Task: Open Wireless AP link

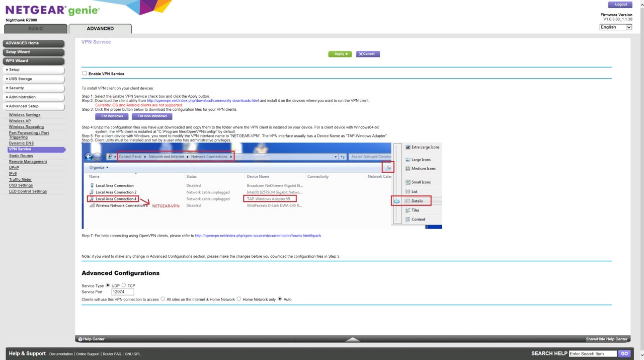Action: 20,121
